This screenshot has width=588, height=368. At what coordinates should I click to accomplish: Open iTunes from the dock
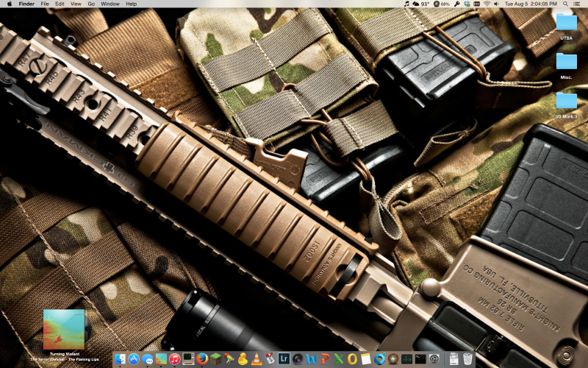pyautogui.click(x=175, y=359)
